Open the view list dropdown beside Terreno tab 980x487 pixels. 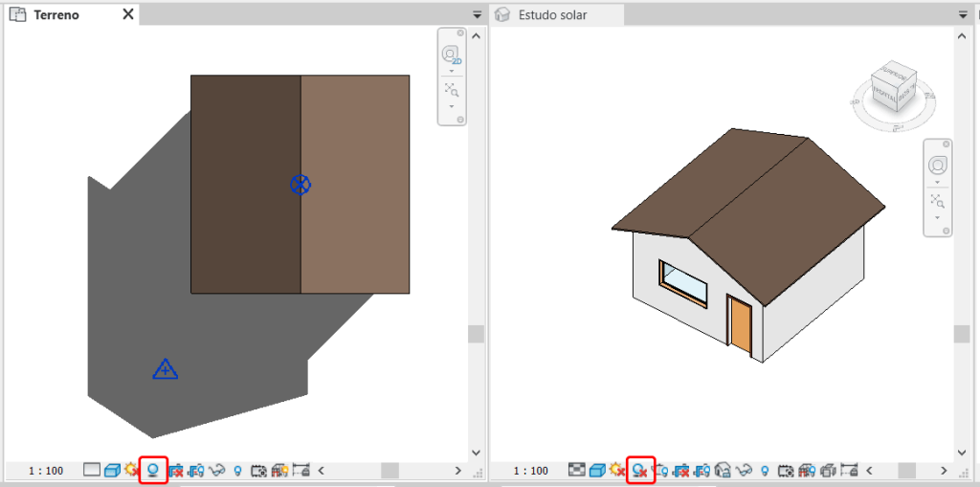[477, 15]
